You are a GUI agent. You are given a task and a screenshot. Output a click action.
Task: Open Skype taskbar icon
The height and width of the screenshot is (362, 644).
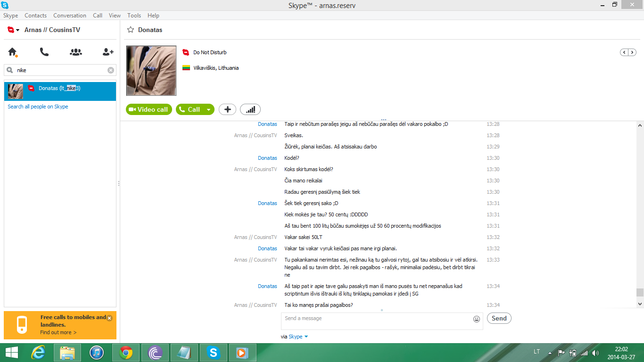click(214, 353)
